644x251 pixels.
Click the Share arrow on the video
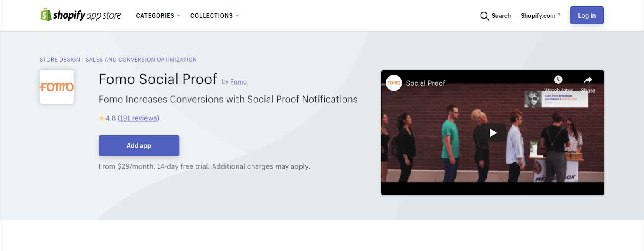click(588, 80)
